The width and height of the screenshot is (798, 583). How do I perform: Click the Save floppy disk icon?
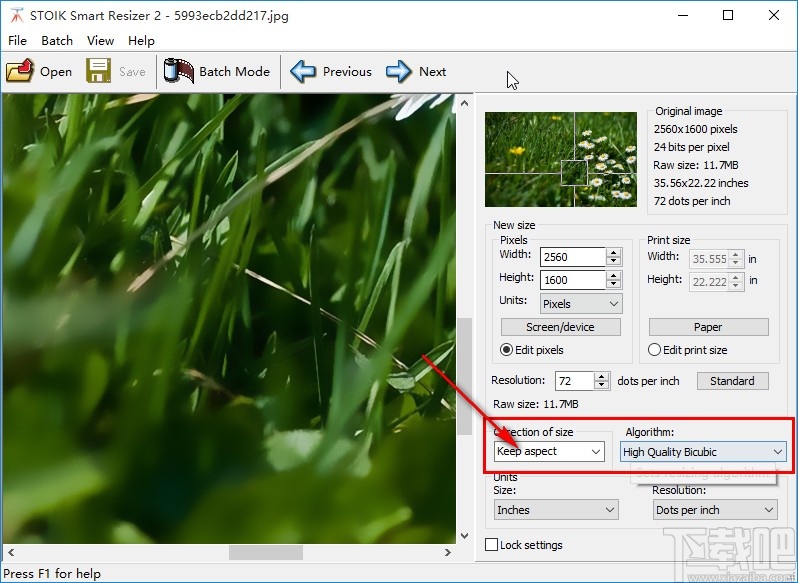click(98, 71)
